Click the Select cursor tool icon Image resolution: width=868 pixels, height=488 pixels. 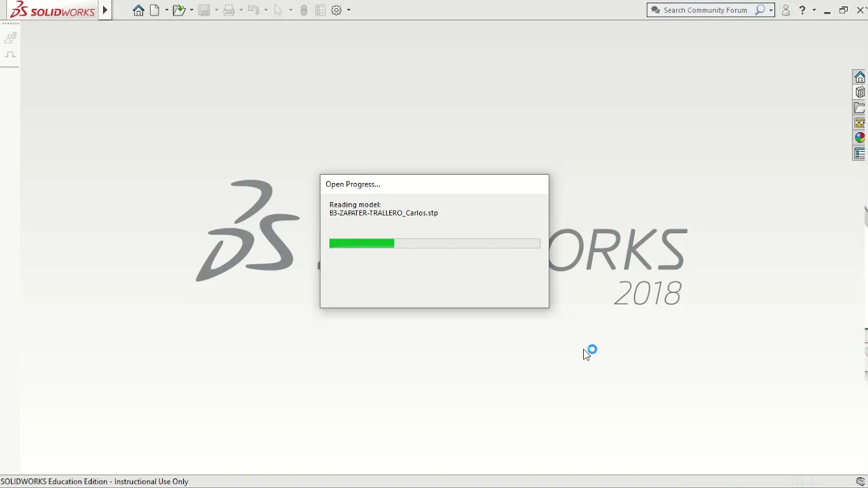tap(278, 10)
